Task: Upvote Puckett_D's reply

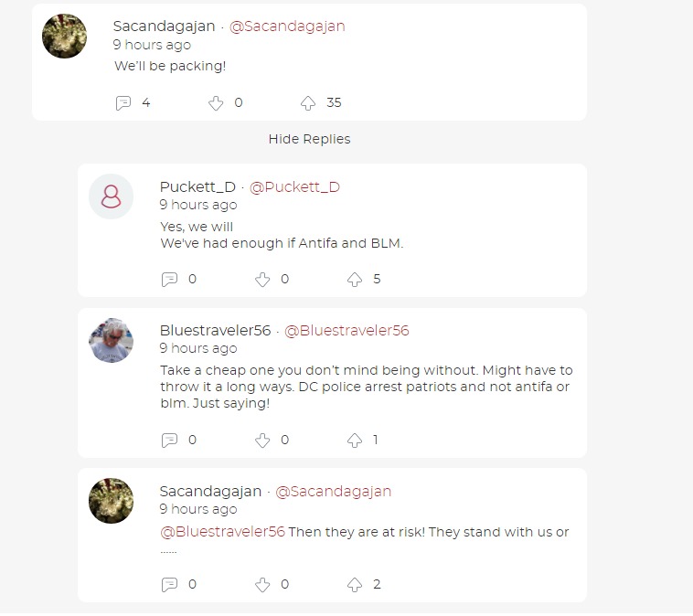Action: click(355, 280)
